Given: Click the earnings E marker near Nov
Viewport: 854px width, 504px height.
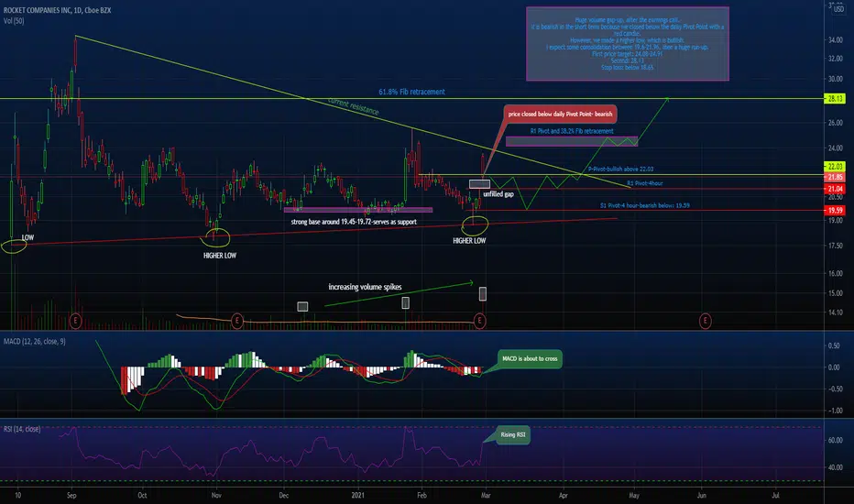Looking at the screenshot, I should [x=237, y=321].
